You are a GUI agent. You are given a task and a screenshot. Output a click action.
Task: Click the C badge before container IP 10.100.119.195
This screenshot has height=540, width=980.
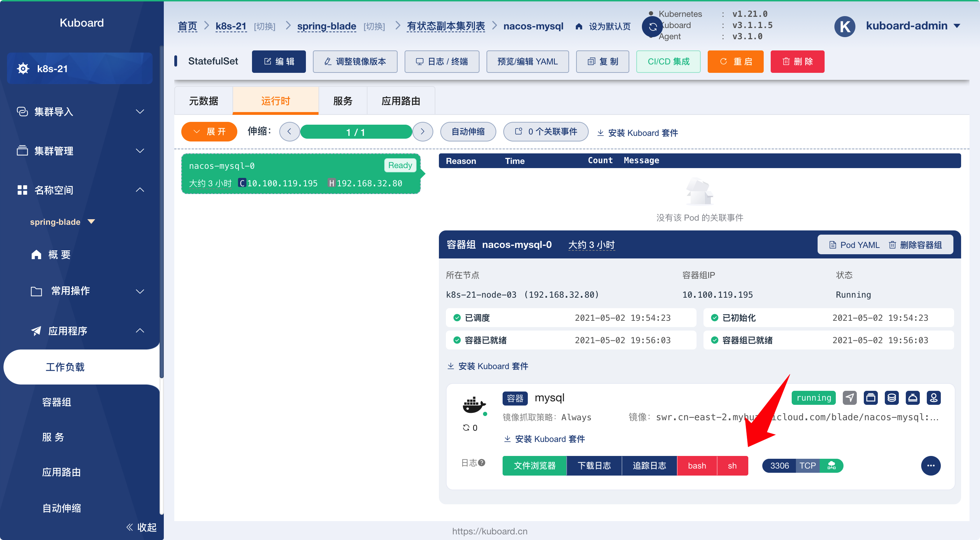point(242,183)
